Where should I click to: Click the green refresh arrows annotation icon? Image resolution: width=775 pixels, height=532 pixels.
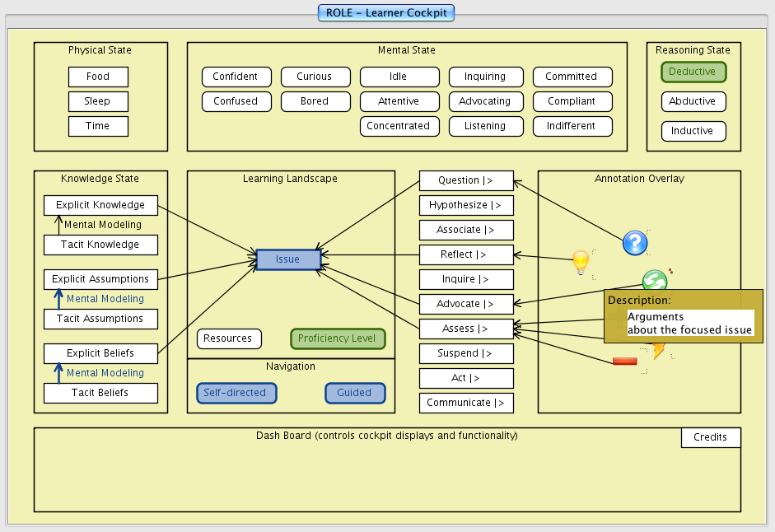coord(654,280)
